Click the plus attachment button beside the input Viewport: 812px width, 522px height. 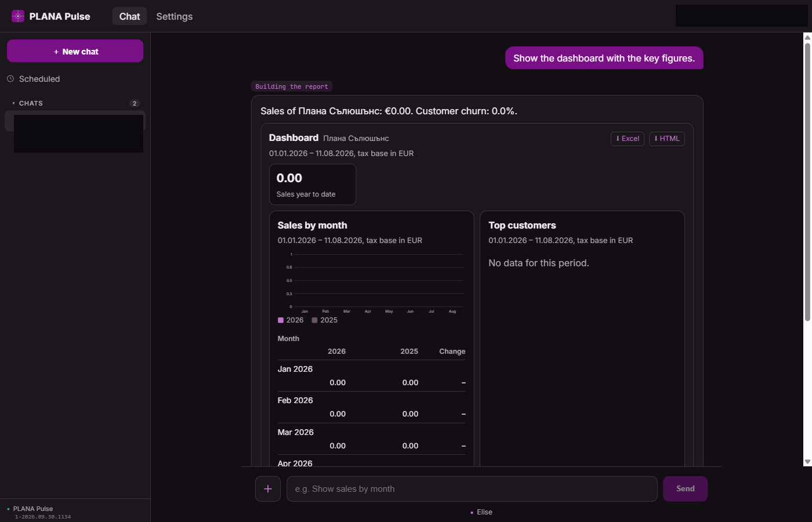[268, 489]
